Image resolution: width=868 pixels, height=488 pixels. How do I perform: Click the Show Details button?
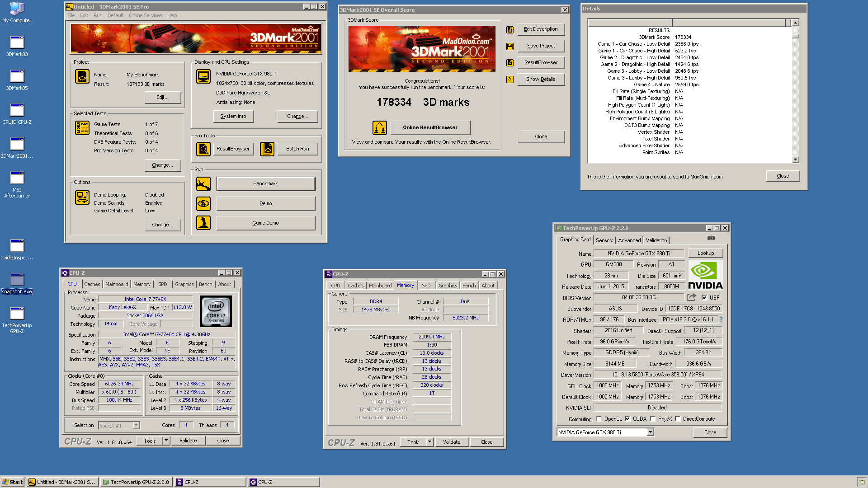point(541,80)
